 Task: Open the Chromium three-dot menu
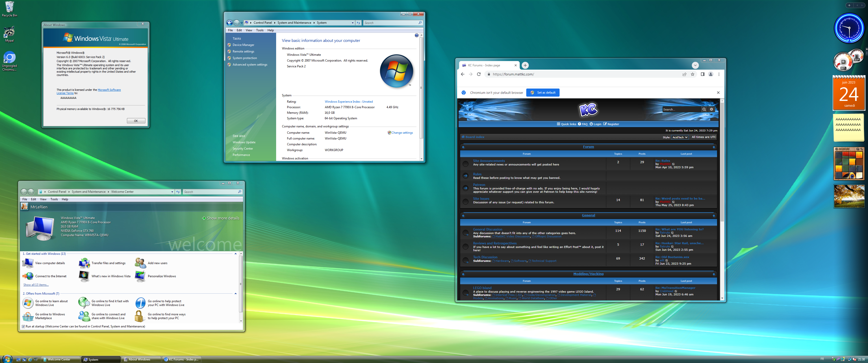click(719, 74)
